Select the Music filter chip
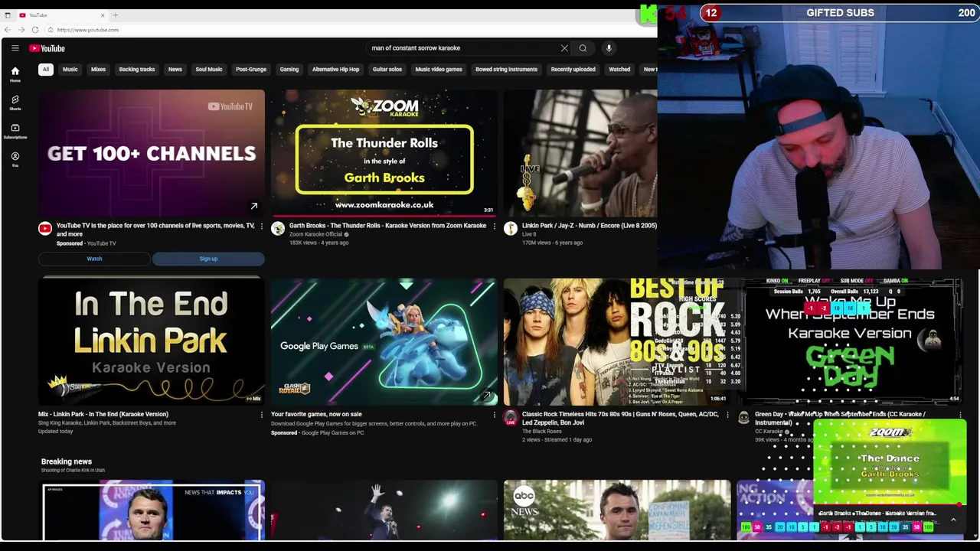The height and width of the screenshot is (551, 980). click(x=70, y=70)
